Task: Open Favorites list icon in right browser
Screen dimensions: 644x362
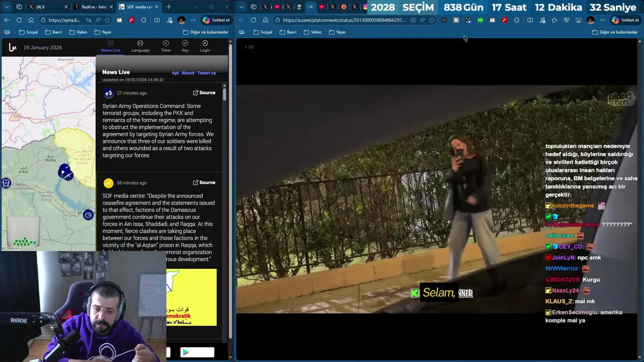Action: [554, 20]
